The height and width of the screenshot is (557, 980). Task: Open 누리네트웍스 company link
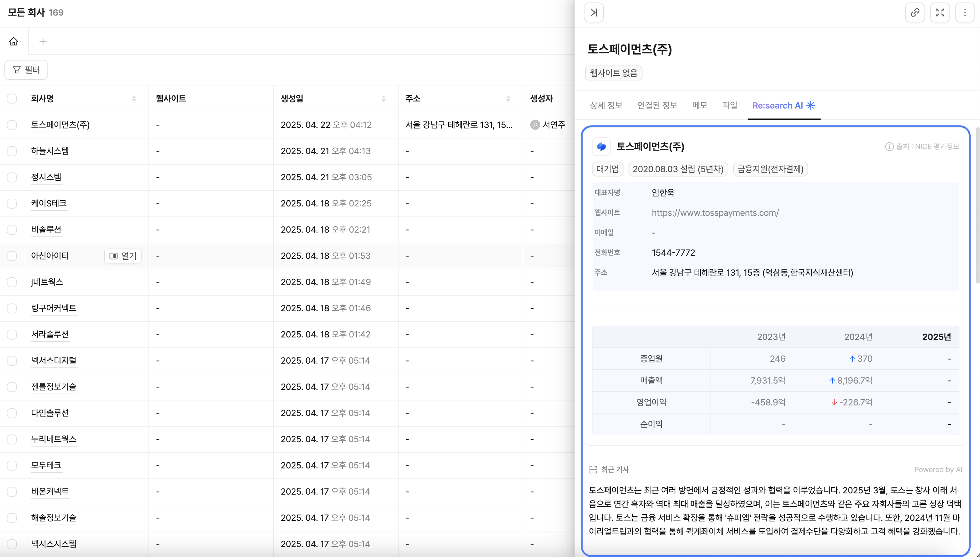click(54, 439)
